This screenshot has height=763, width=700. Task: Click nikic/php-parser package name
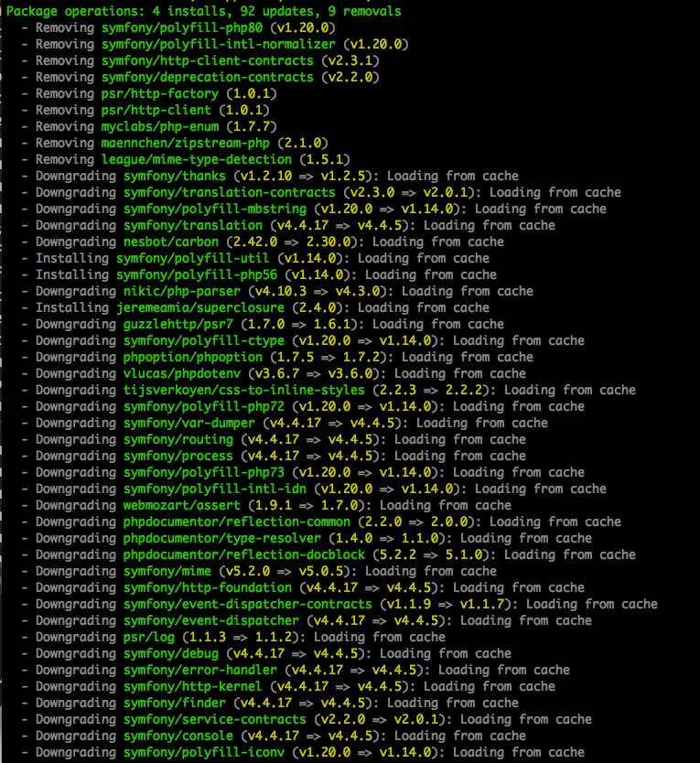[x=181, y=291]
